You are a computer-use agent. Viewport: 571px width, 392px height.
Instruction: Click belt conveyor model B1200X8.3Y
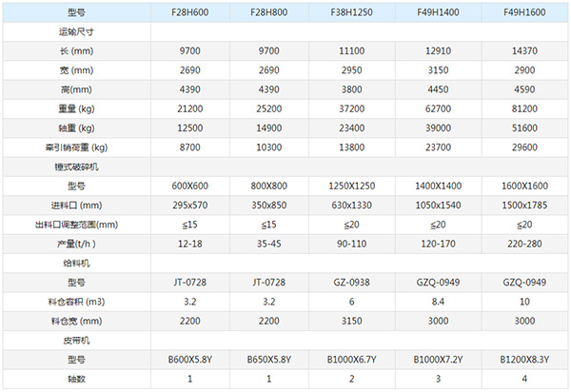(522, 360)
